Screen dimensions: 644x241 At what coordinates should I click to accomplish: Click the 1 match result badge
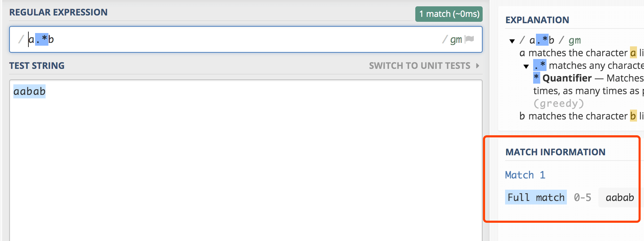click(x=449, y=14)
